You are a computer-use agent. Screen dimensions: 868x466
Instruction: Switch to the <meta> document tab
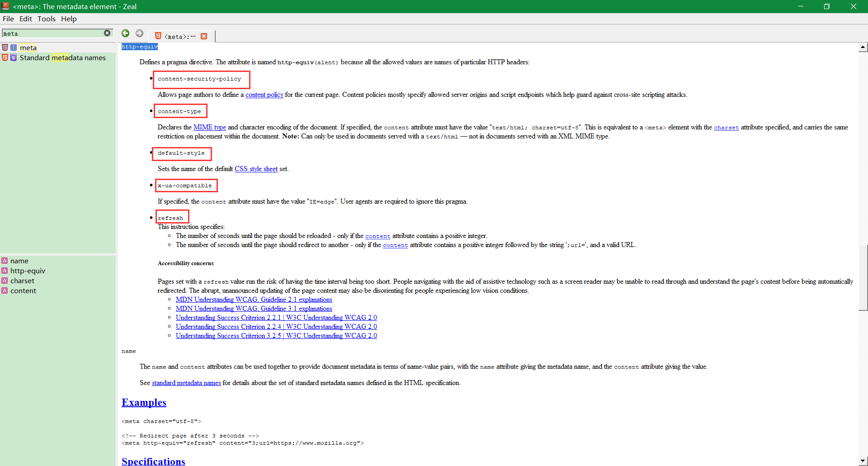pos(181,36)
